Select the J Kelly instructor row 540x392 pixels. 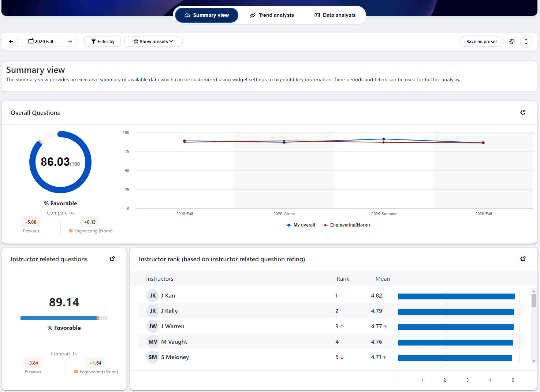coord(330,311)
